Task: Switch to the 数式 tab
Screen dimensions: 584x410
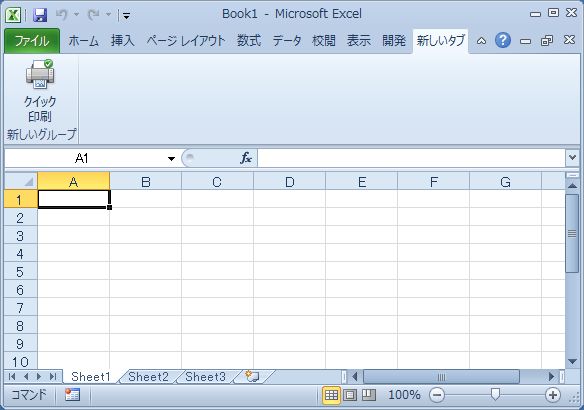Action: coord(249,41)
